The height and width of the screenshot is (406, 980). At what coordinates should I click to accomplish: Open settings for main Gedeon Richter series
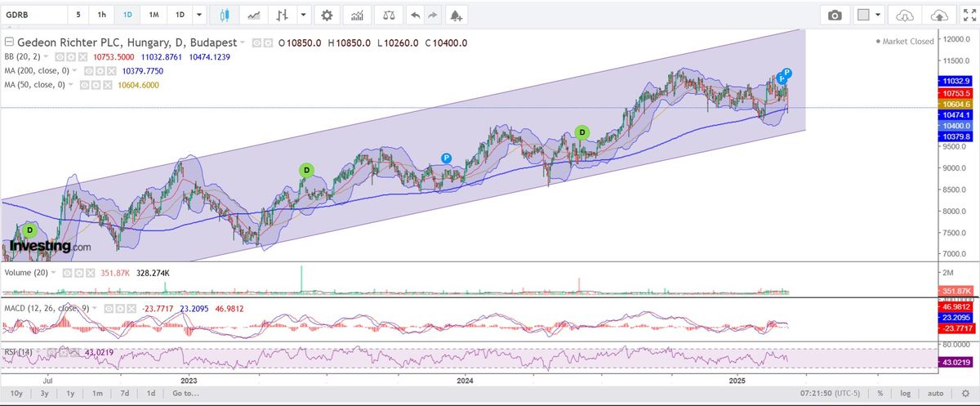(x=268, y=42)
